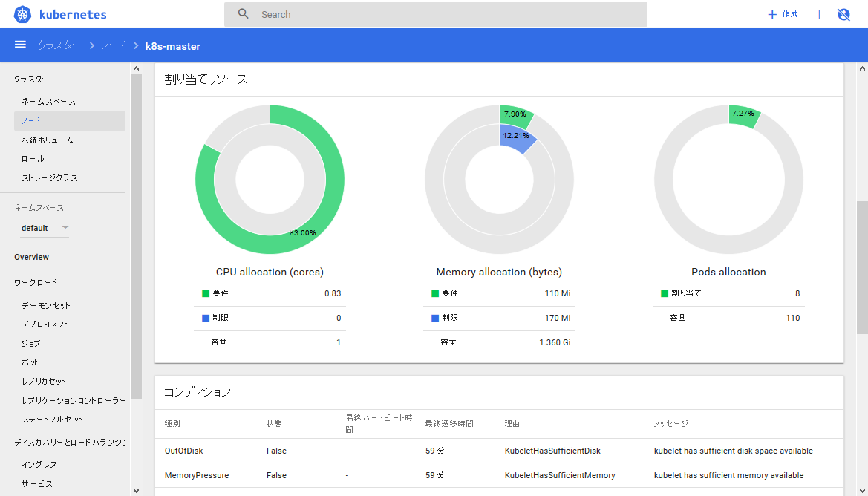
Task: Click the メッセージ column header
Action: [x=671, y=423]
